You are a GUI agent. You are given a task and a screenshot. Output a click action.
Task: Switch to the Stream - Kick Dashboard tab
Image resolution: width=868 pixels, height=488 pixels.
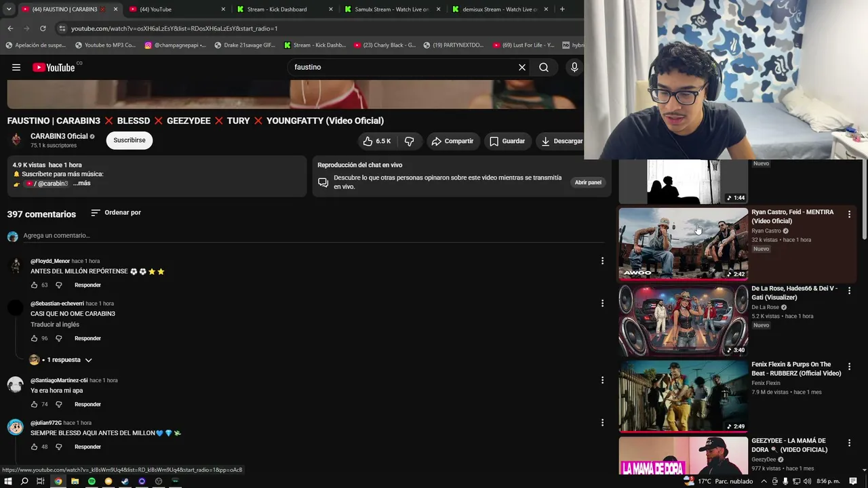[x=284, y=9]
